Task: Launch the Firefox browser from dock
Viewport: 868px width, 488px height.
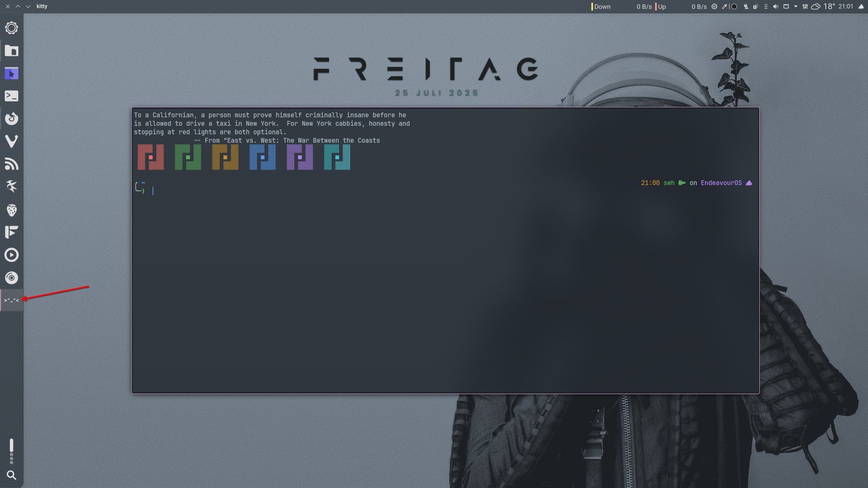Action: 11,118
